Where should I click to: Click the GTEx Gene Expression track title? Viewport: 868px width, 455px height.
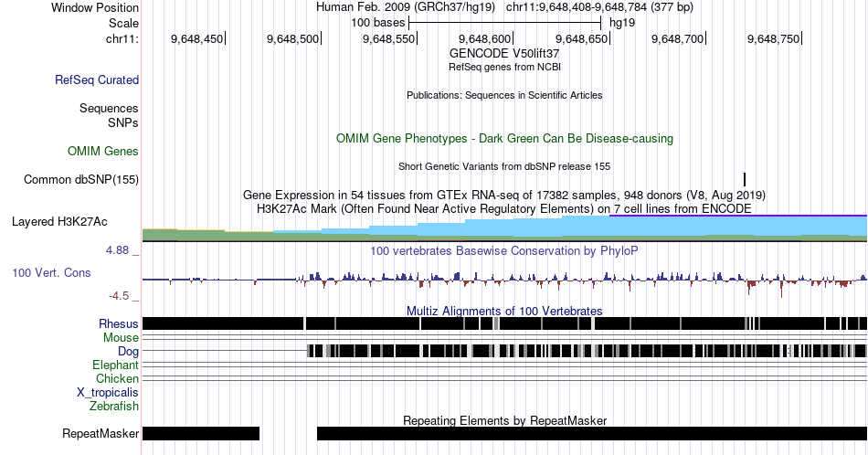point(504,195)
